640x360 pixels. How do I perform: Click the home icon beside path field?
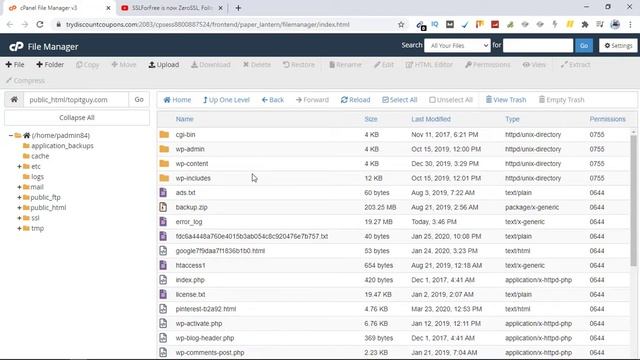(14, 100)
